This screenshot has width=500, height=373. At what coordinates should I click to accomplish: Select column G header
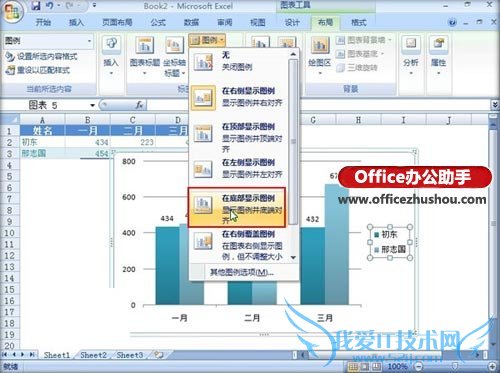pyautogui.click(x=313, y=120)
